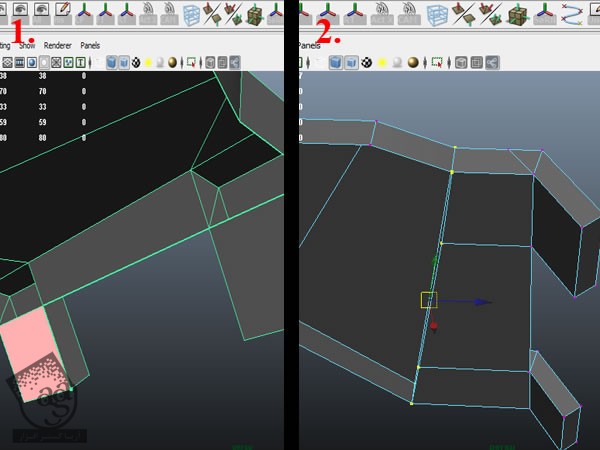Open the Panels menu in right viewport
The height and width of the screenshot is (450, 600).
[312, 45]
